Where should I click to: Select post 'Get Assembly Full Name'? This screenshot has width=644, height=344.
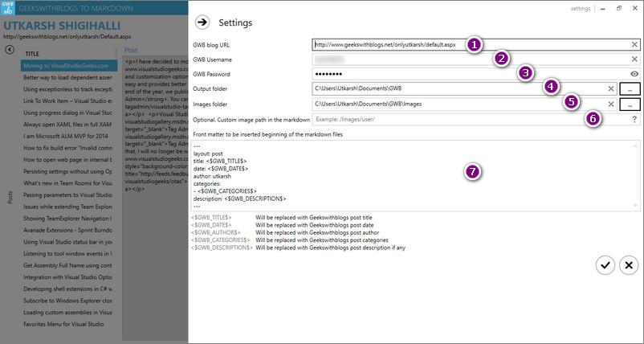click(69, 265)
